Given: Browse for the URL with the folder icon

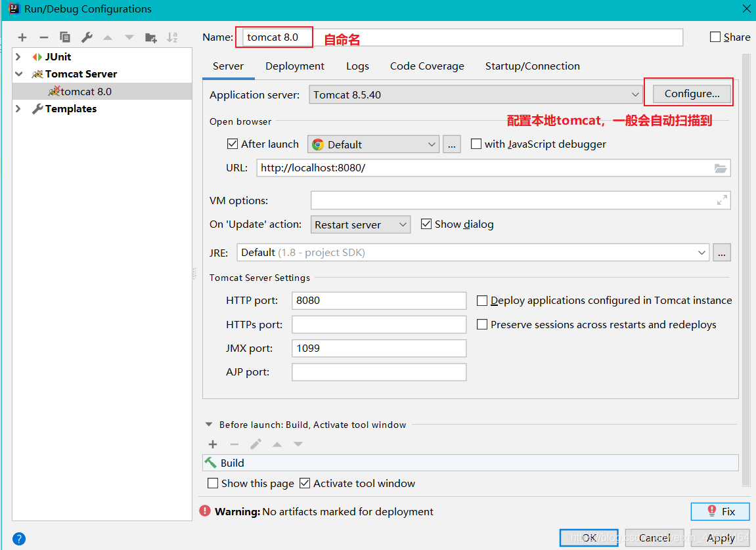Looking at the screenshot, I should click(x=721, y=168).
